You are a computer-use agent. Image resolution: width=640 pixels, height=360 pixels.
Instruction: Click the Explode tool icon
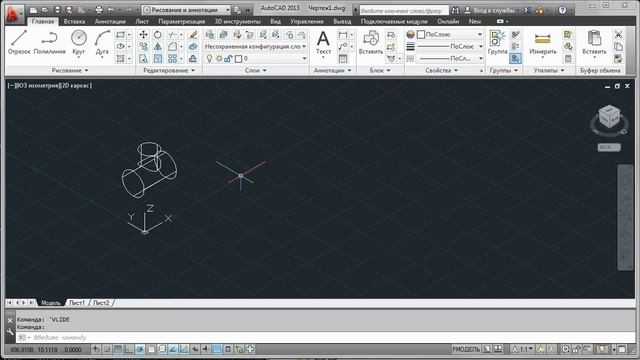coord(193,47)
